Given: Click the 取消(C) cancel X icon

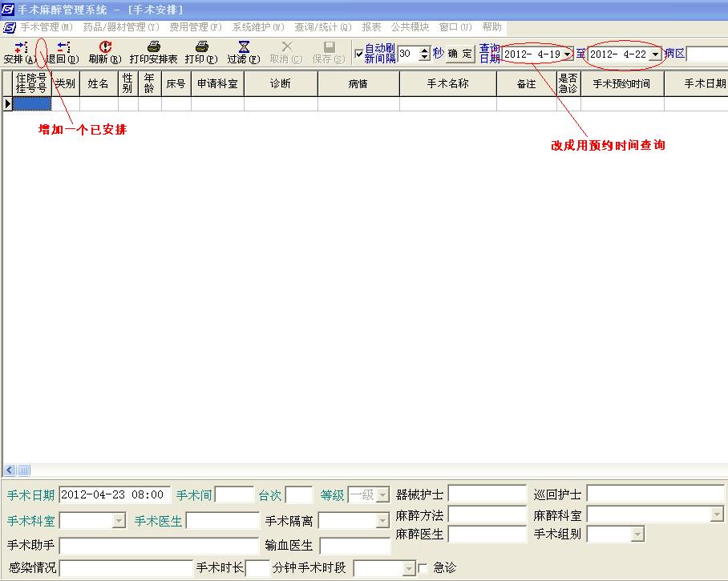Looking at the screenshot, I should coord(287,46).
